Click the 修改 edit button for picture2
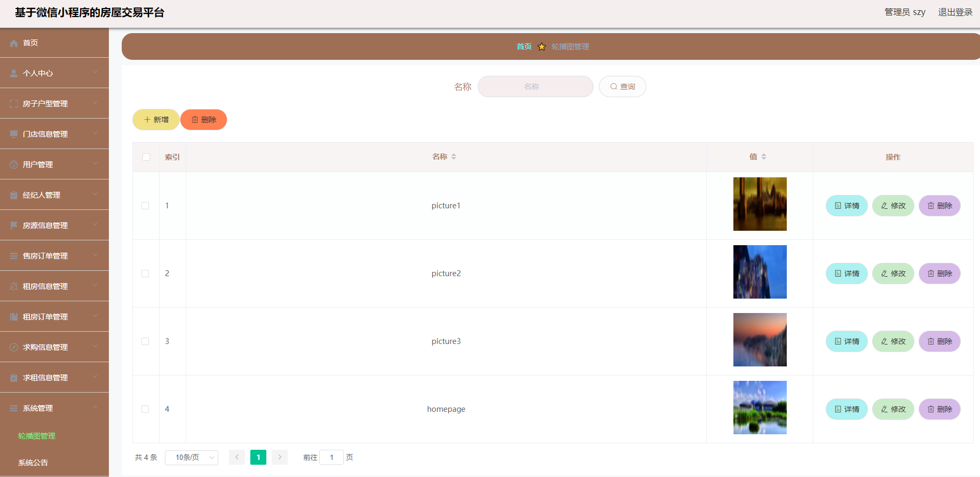The width and height of the screenshot is (980, 477). pyautogui.click(x=893, y=273)
